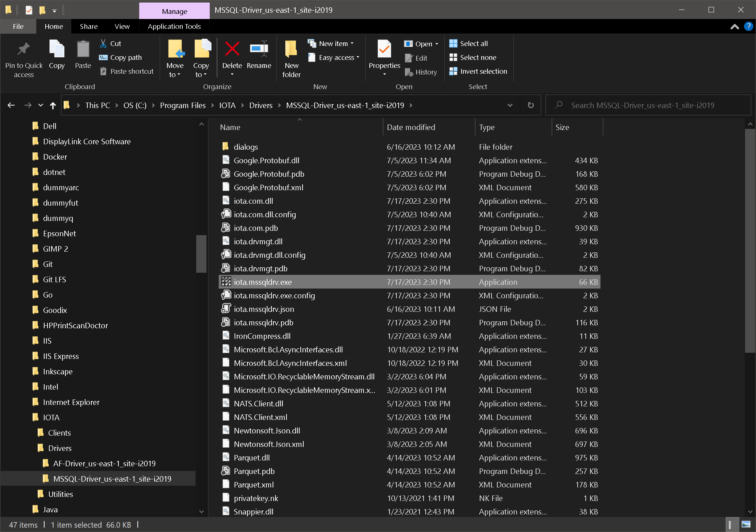
Task: Open the Application Tools tab
Action: tap(174, 26)
